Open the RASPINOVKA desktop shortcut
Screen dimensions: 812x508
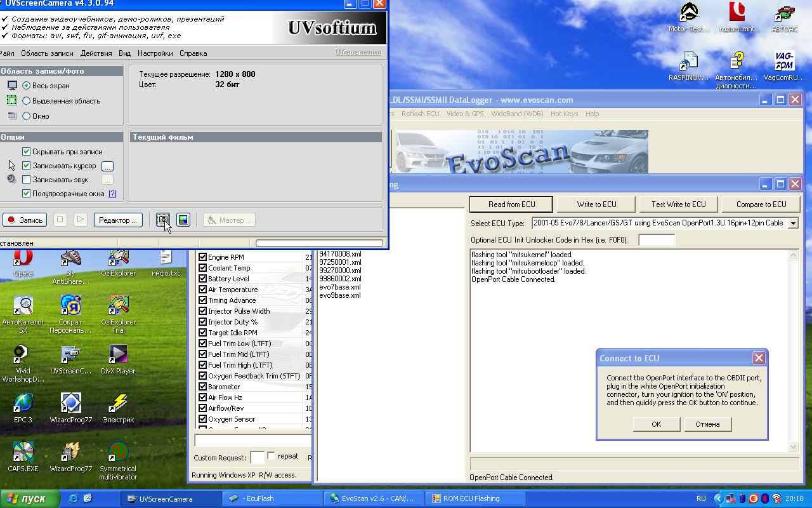[689, 66]
